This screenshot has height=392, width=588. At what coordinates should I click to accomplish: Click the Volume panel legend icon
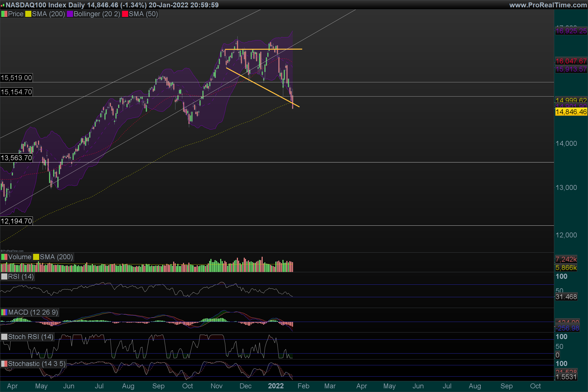[x=4, y=257]
